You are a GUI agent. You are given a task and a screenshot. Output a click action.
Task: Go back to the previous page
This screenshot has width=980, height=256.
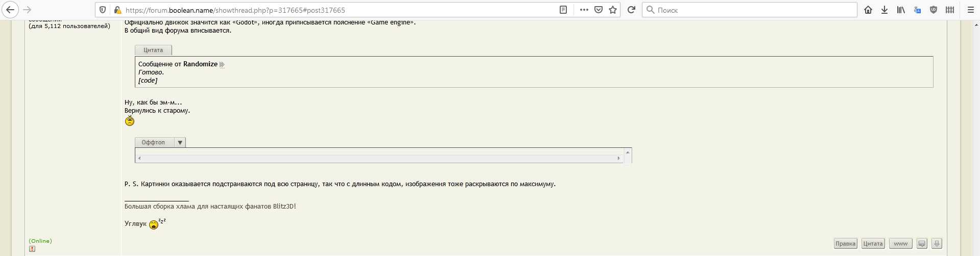(10, 10)
